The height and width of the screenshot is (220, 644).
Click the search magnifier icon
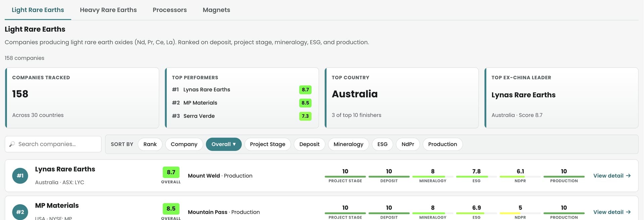tap(12, 144)
